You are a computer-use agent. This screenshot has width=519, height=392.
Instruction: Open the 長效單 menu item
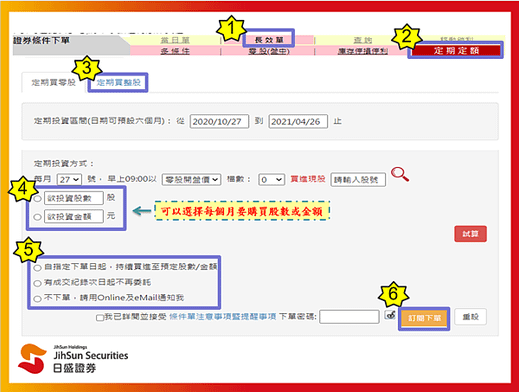click(269, 40)
